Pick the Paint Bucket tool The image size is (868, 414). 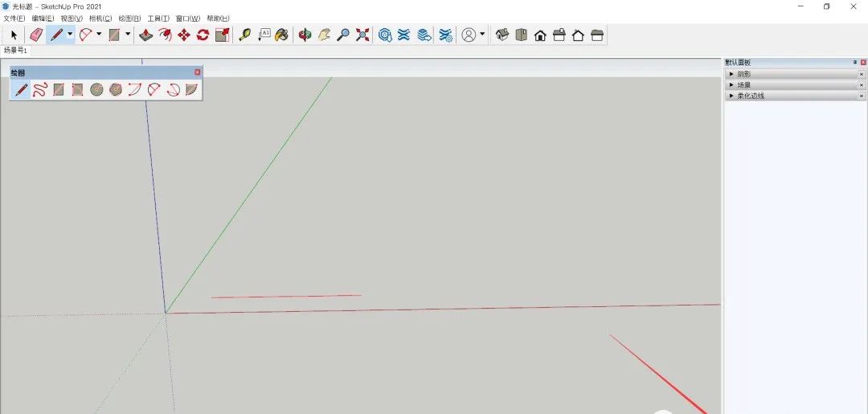[x=282, y=35]
